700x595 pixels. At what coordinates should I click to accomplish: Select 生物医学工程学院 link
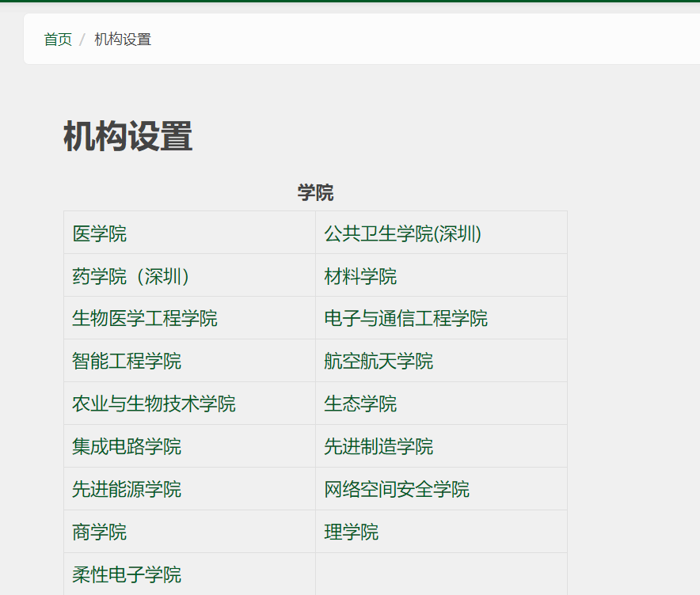tap(145, 318)
